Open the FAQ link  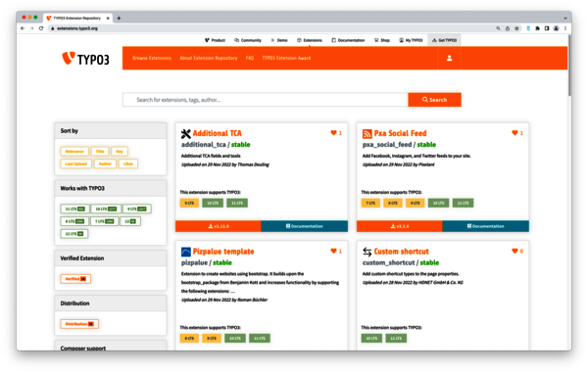point(250,58)
